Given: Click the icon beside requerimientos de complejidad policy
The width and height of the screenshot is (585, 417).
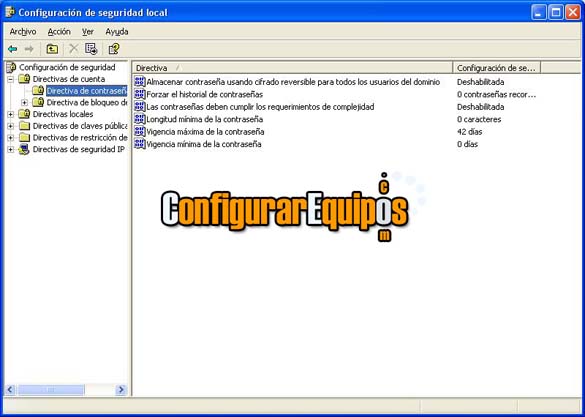Looking at the screenshot, I should point(140,107).
